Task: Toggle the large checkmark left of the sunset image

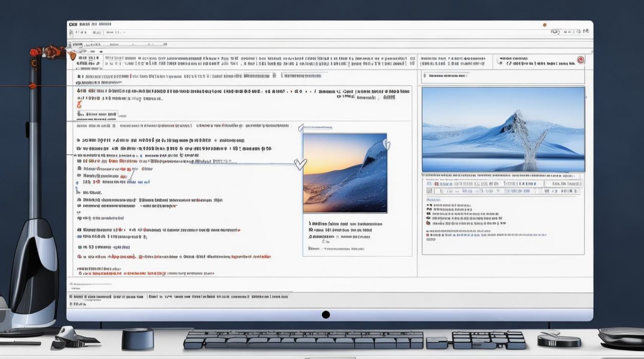Action: 300,164
